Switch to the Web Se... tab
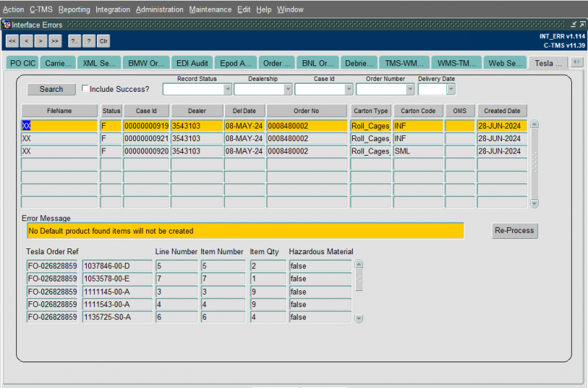 (505, 63)
